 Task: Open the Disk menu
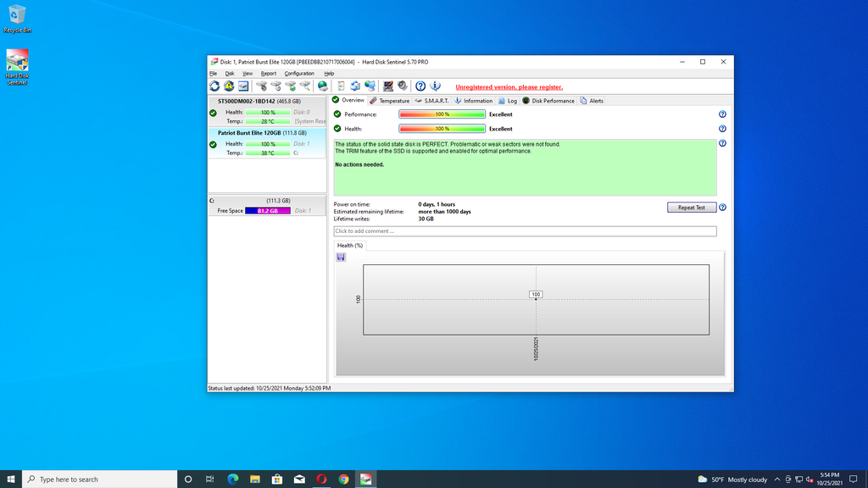click(x=229, y=74)
